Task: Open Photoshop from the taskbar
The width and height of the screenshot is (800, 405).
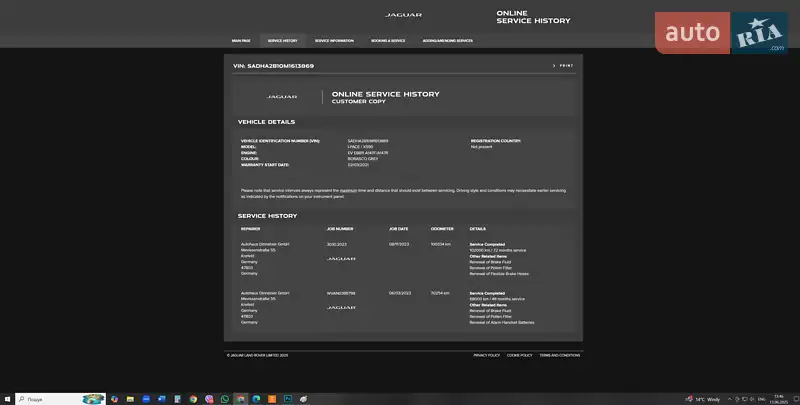Action: tap(288, 399)
